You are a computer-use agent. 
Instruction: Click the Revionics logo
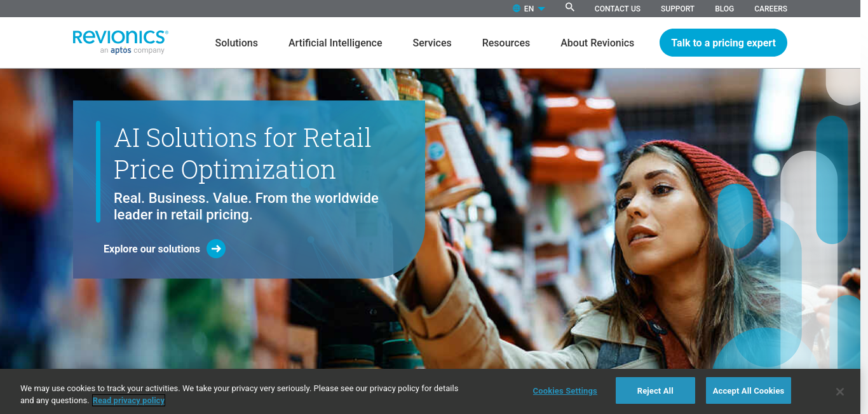120,42
